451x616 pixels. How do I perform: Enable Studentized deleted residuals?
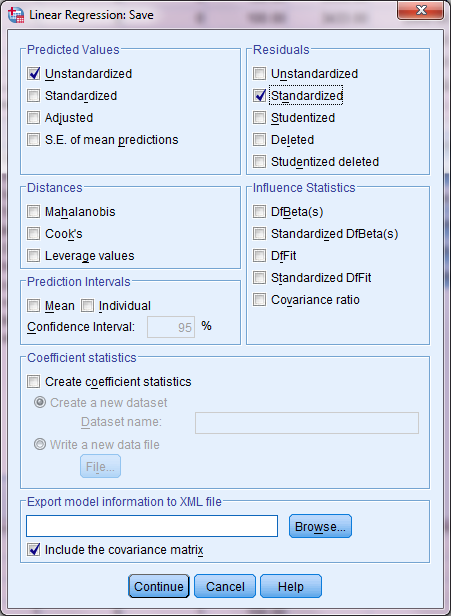pos(259,161)
